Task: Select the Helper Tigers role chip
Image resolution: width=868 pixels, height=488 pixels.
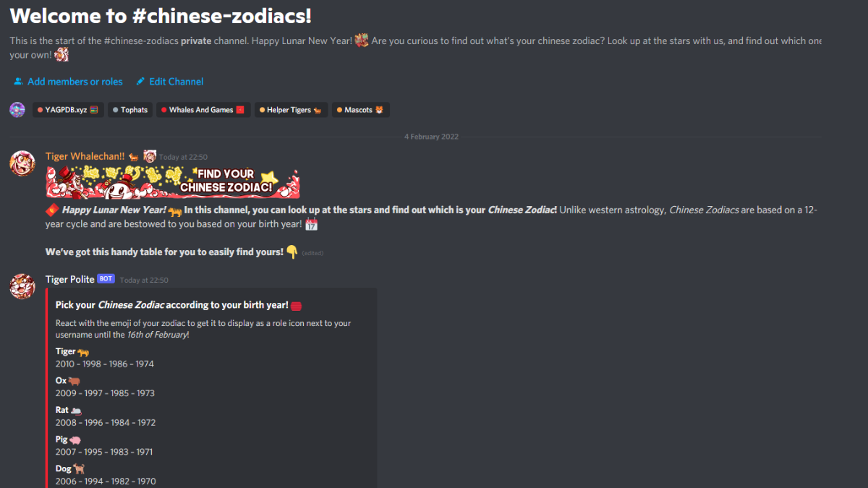Action: tap(291, 110)
